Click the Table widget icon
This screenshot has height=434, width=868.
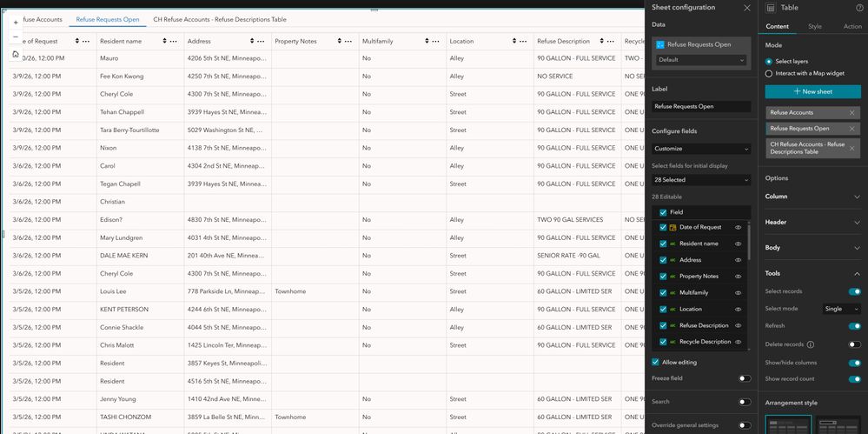click(770, 8)
